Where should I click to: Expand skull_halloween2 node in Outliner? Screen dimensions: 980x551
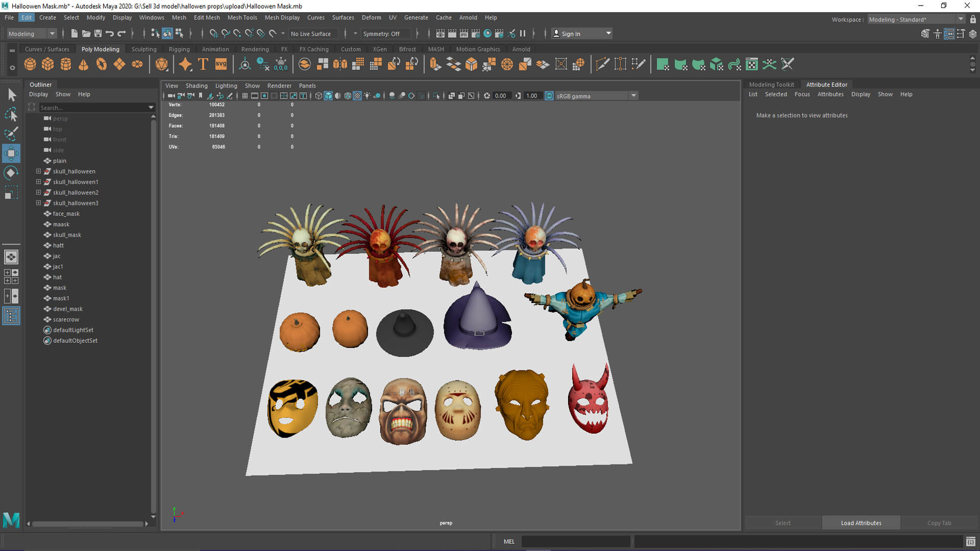[38, 192]
